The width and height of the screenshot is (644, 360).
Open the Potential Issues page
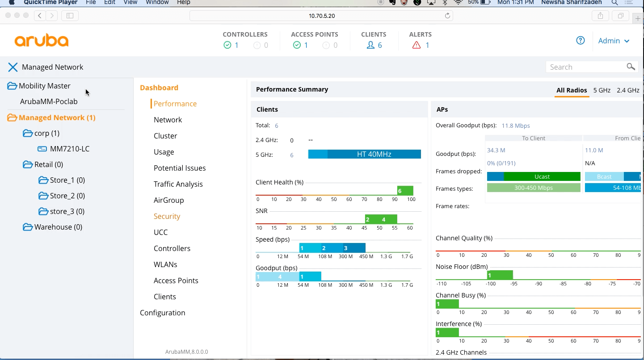click(x=180, y=168)
